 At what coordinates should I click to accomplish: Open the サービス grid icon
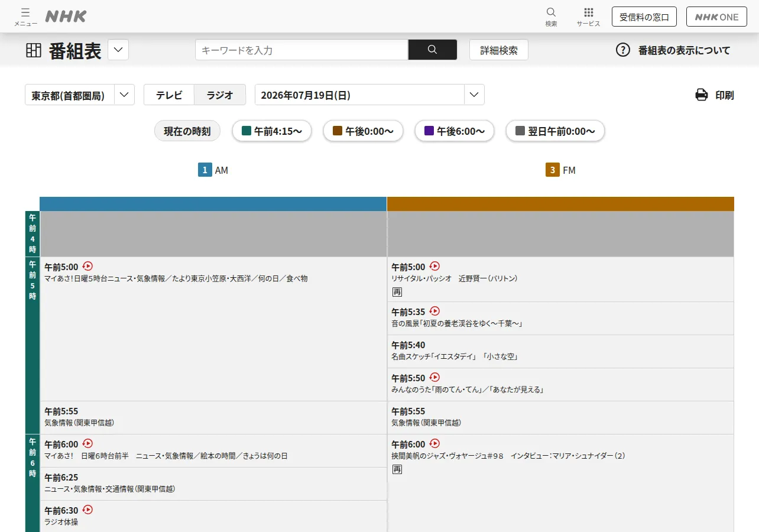588,17
